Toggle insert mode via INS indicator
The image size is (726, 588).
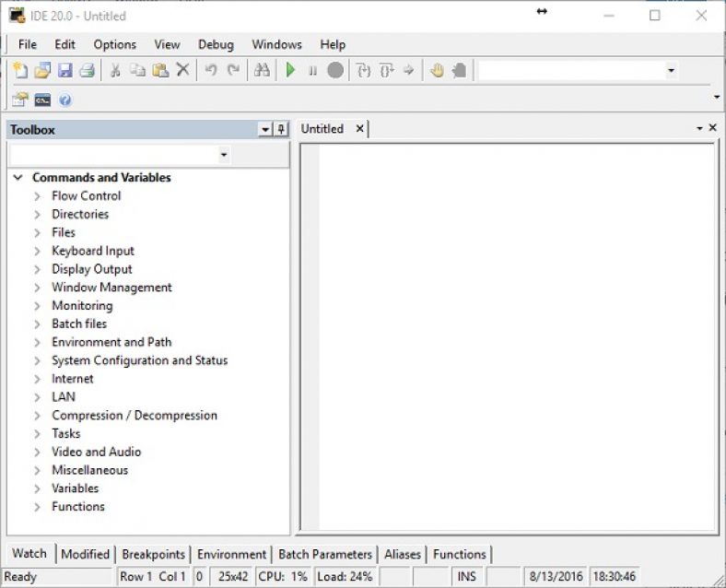[467, 577]
